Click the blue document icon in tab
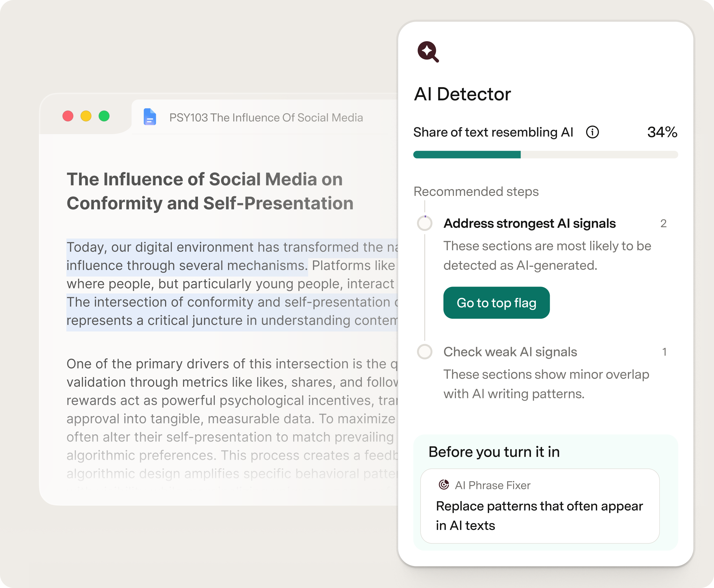 click(x=150, y=117)
